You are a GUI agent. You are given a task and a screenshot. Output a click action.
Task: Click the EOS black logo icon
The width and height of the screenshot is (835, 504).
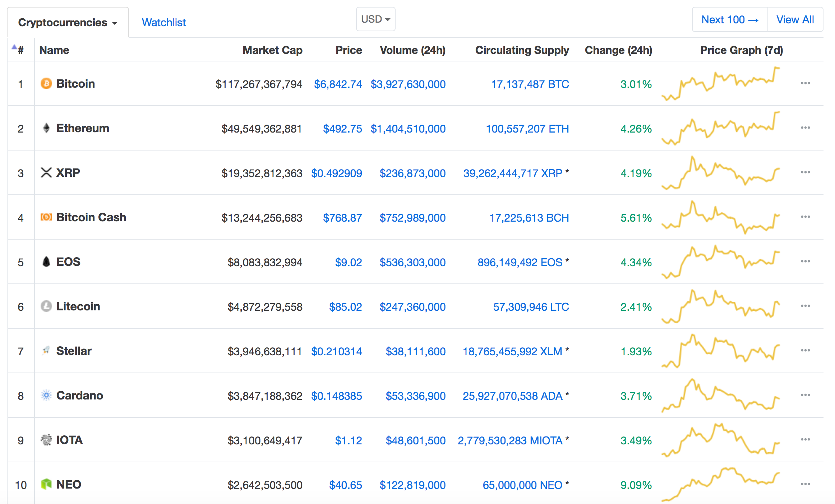46,262
